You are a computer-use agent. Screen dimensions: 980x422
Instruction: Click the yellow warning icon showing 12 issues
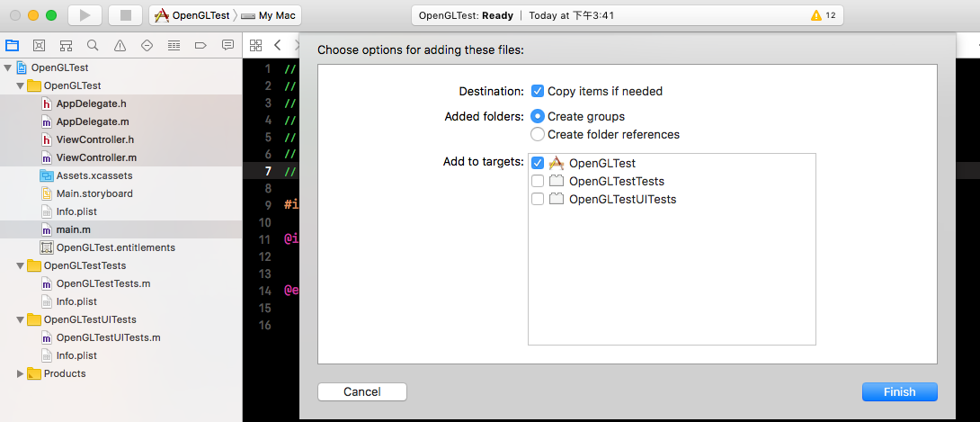(816, 15)
